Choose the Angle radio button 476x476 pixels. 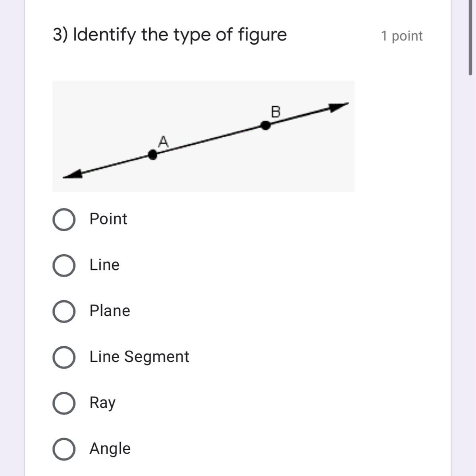click(64, 449)
